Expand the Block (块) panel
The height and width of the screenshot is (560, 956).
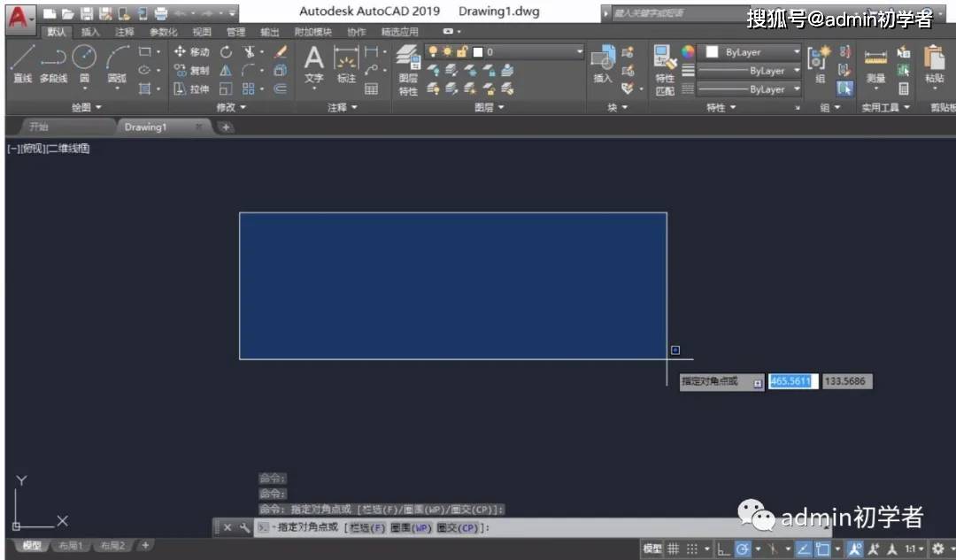point(617,107)
